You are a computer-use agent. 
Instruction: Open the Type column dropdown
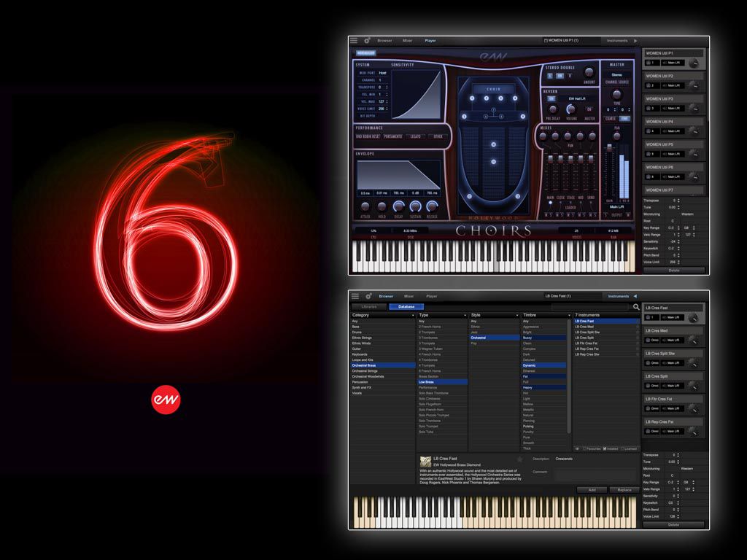click(465, 315)
